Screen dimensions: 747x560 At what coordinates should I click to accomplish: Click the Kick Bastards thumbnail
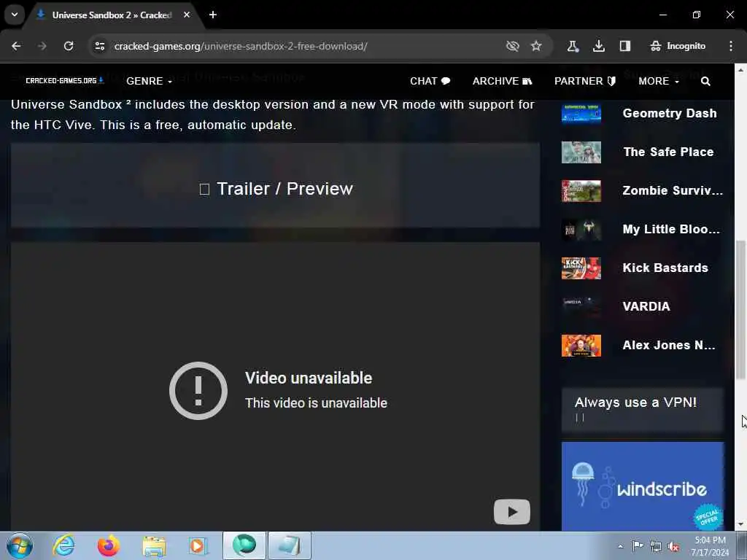pos(581,268)
